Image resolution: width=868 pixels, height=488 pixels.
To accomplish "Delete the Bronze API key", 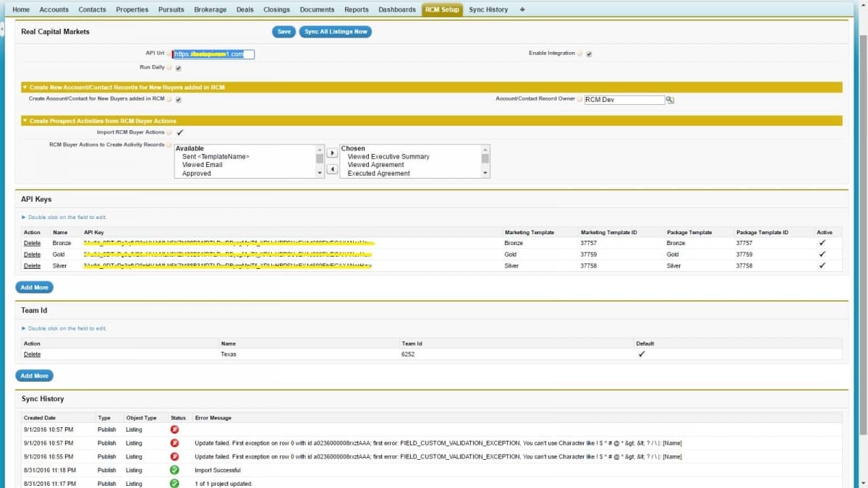I will pyautogui.click(x=33, y=243).
